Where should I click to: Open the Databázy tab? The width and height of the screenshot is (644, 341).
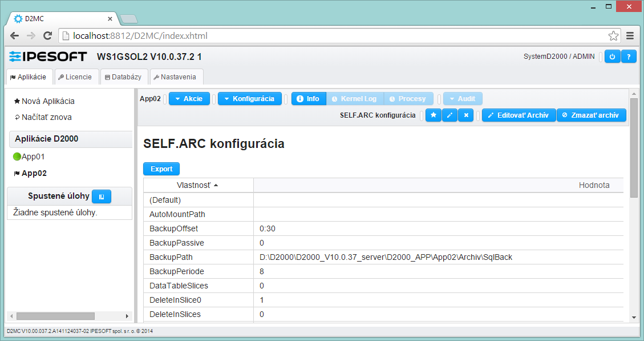pyautogui.click(x=123, y=77)
